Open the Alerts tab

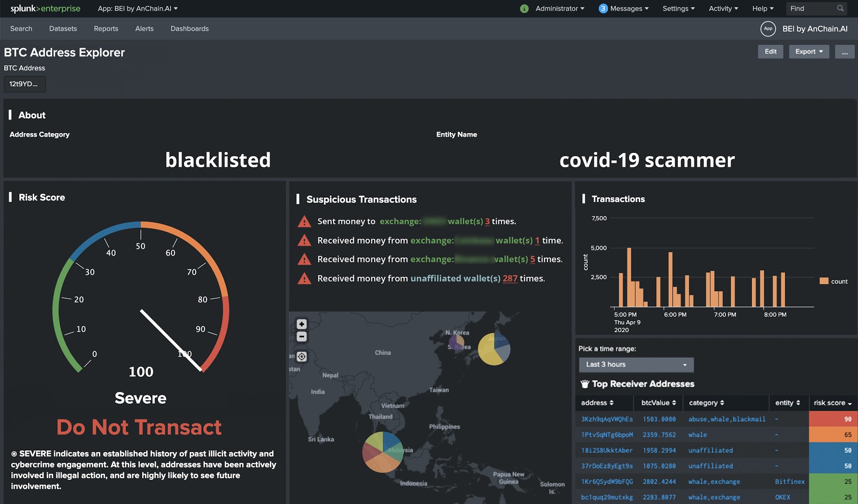pyautogui.click(x=144, y=29)
